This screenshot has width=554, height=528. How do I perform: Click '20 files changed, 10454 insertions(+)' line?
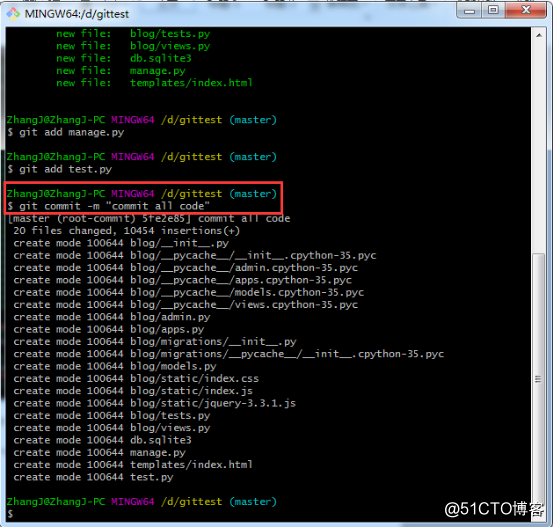[126, 231]
